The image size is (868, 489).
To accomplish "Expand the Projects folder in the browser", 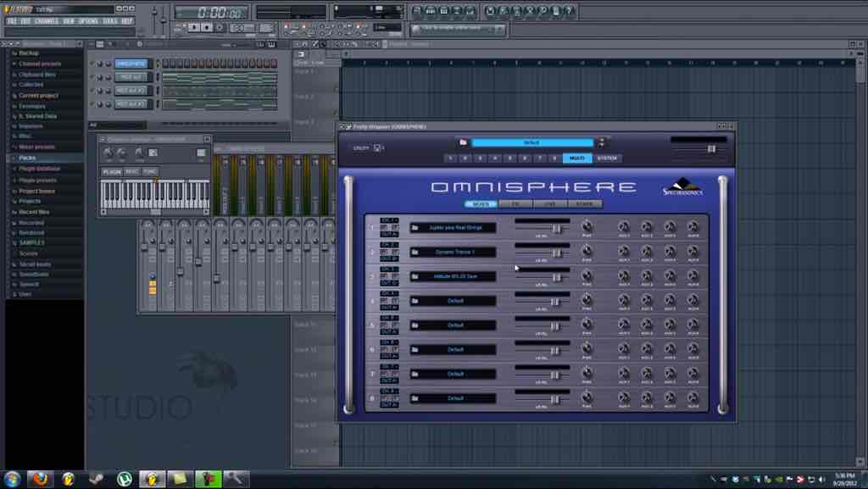I will click(x=30, y=202).
